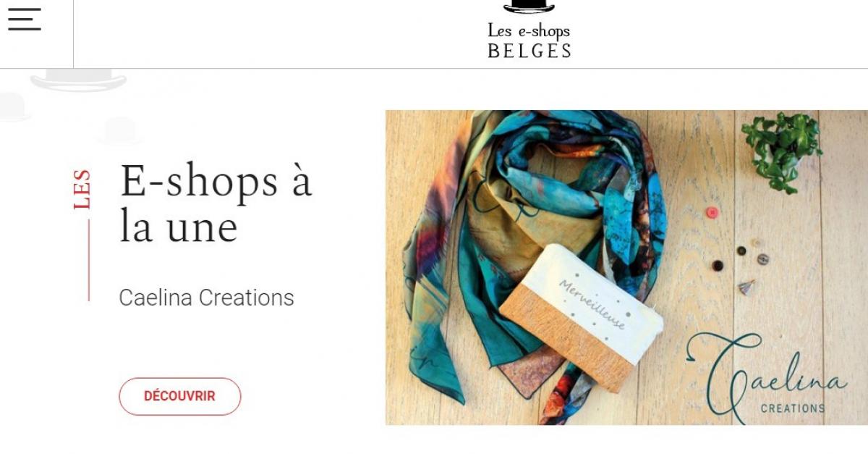This screenshot has width=868, height=454.
Task: Click the small silver cone charm
Action: coord(746,287)
